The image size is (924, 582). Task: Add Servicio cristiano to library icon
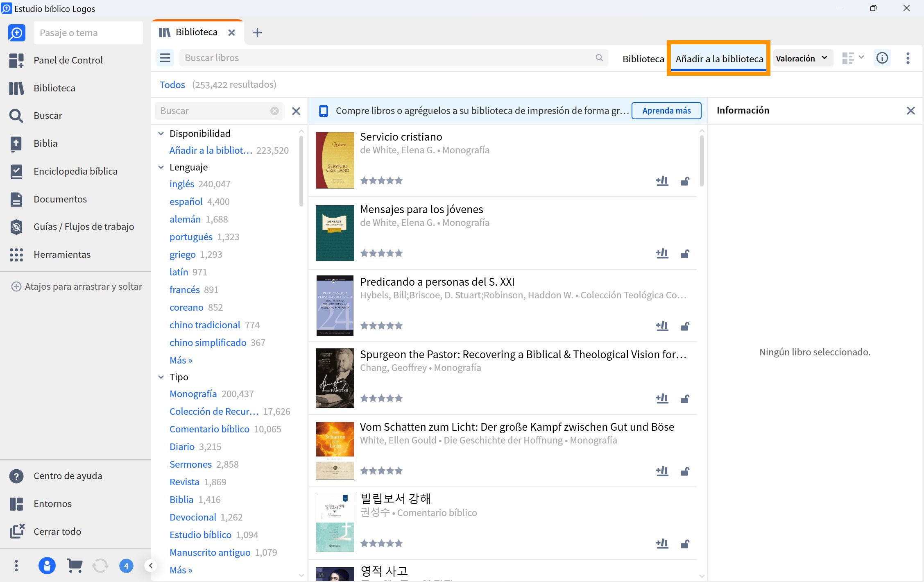662,181
